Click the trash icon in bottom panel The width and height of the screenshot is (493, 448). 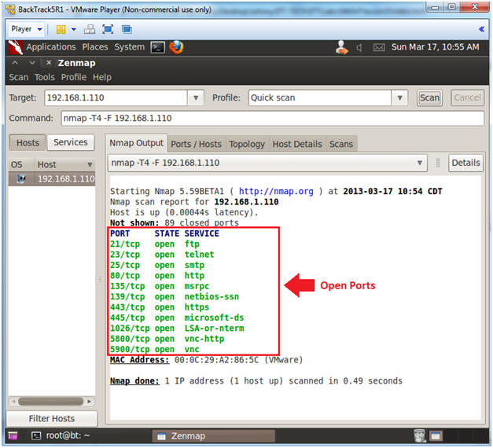pyautogui.click(x=420, y=436)
